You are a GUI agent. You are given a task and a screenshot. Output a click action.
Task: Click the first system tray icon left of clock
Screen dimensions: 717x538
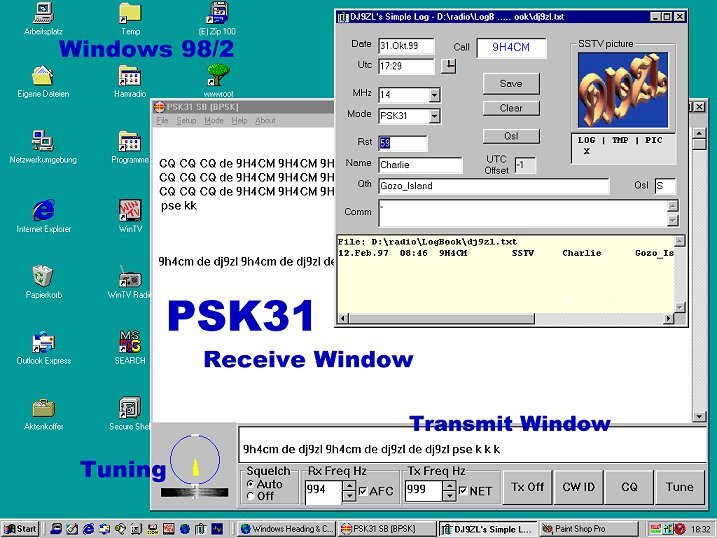[655, 529]
